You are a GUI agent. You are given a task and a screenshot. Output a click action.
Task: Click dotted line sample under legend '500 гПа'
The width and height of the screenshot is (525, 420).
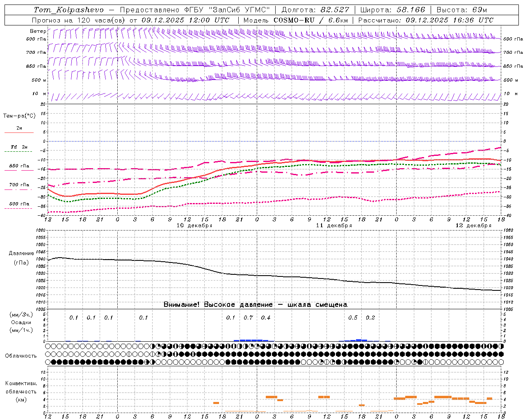19,208
